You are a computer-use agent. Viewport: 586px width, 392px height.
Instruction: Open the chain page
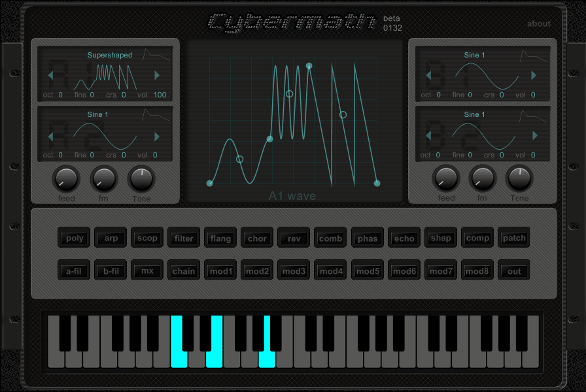pyautogui.click(x=184, y=270)
